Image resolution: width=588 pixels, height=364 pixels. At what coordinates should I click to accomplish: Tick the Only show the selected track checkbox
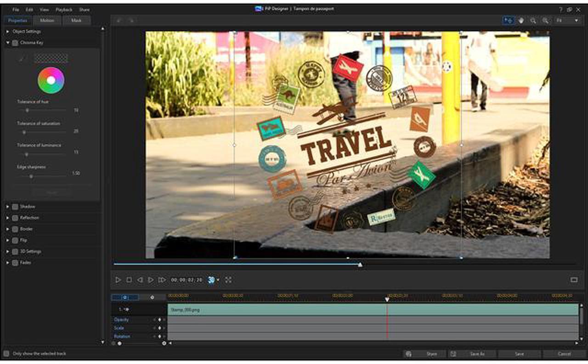coord(6,354)
